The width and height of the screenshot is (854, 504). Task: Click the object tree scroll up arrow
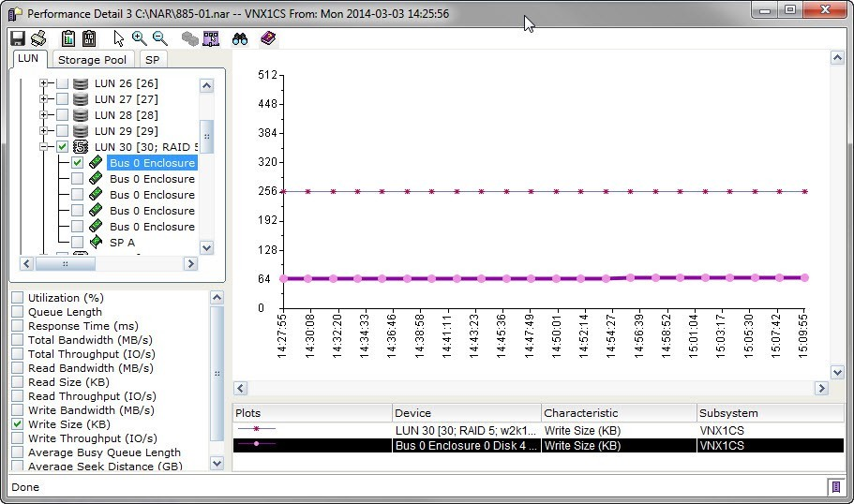206,85
